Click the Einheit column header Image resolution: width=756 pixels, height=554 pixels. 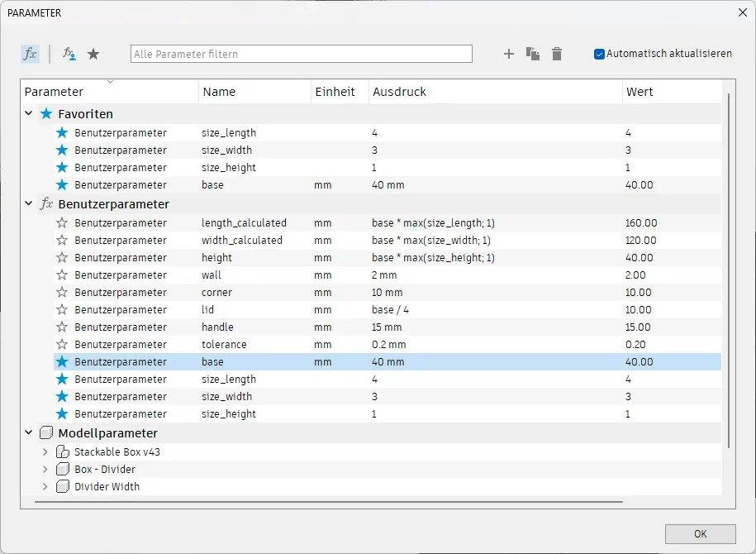[x=340, y=92]
